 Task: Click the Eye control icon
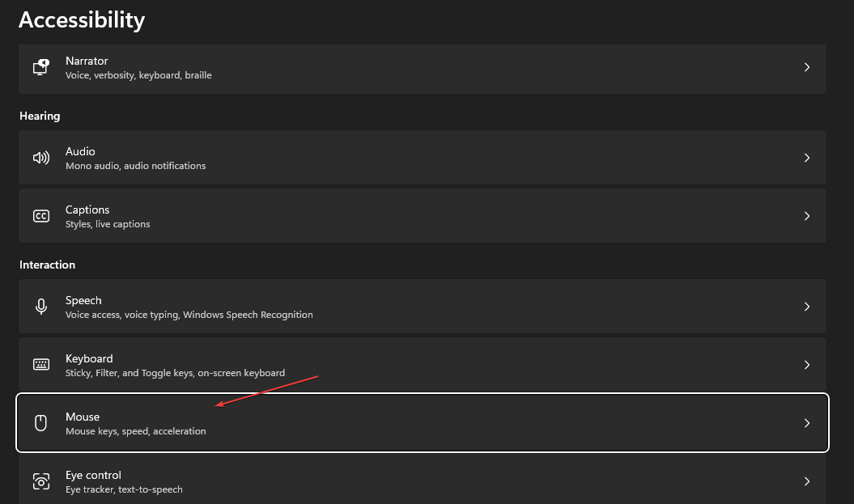point(41,481)
